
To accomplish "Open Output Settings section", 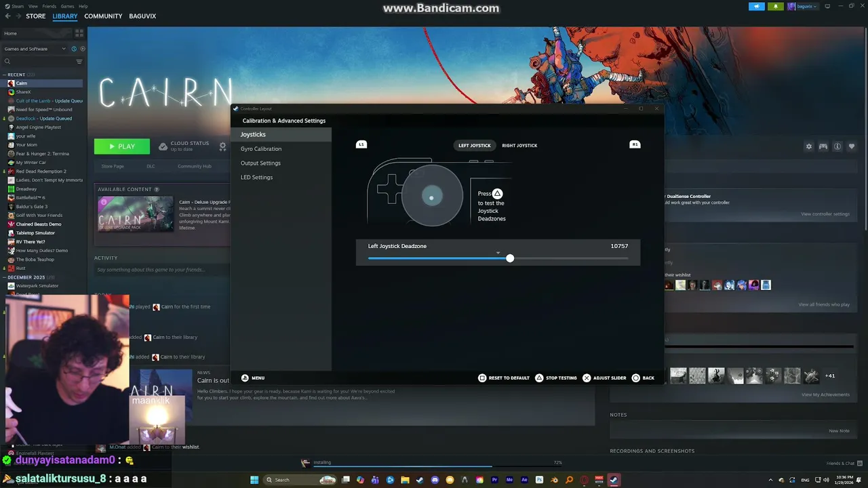I will pyautogui.click(x=281, y=163).
